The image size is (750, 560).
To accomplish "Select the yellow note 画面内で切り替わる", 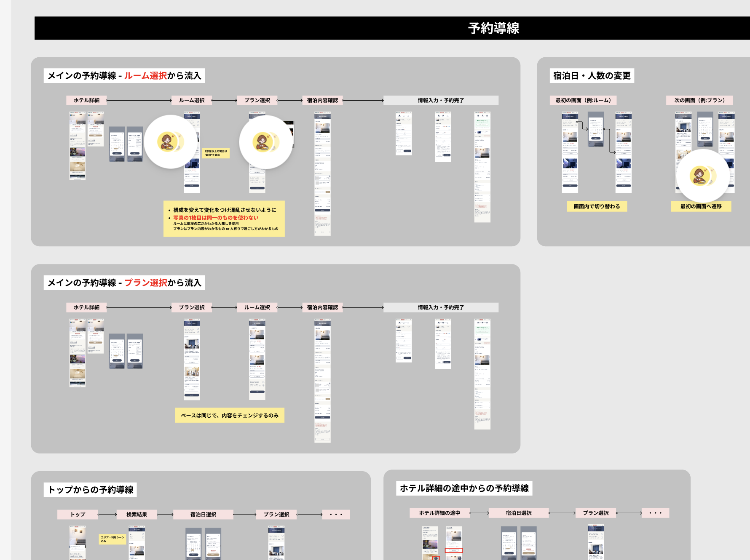I will (597, 206).
